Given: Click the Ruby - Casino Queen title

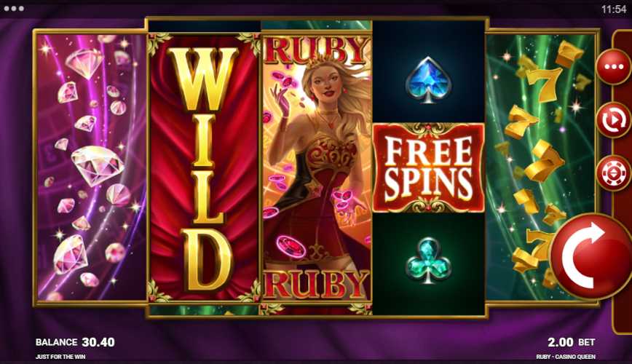Looking at the screenshot, I should (x=566, y=357).
